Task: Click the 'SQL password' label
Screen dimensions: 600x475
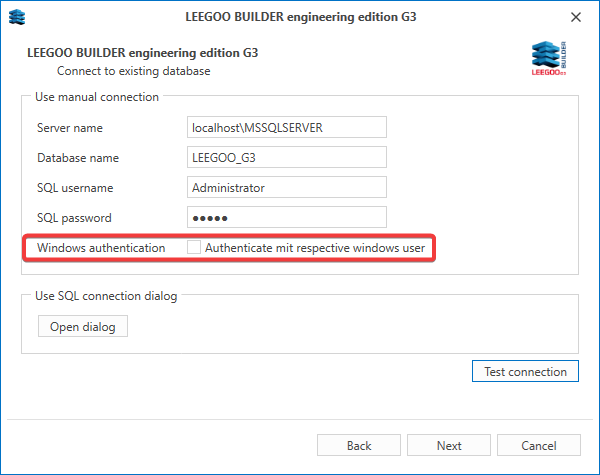Action: [74, 218]
